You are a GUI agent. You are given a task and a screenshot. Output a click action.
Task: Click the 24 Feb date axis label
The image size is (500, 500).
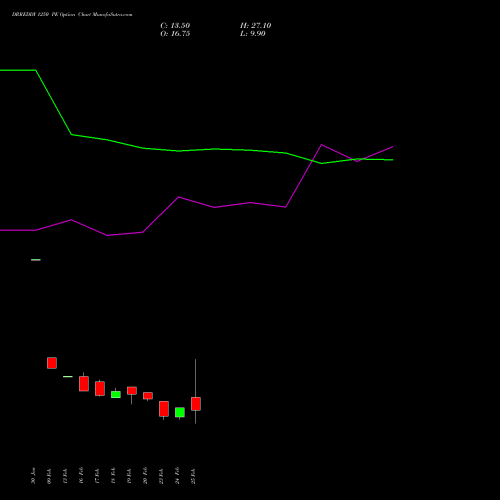[x=177, y=476]
